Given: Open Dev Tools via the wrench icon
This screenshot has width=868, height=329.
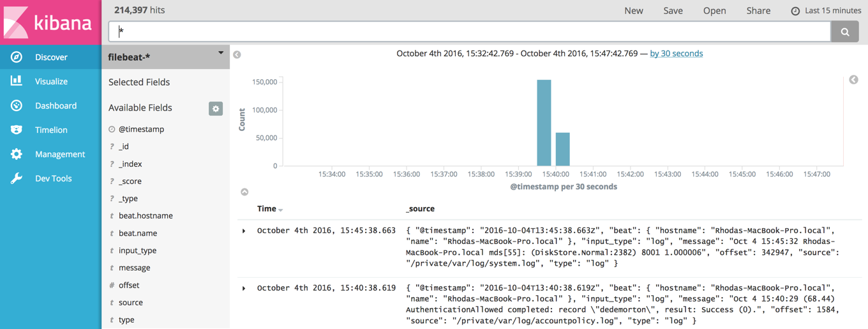Looking at the screenshot, I should (x=17, y=178).
